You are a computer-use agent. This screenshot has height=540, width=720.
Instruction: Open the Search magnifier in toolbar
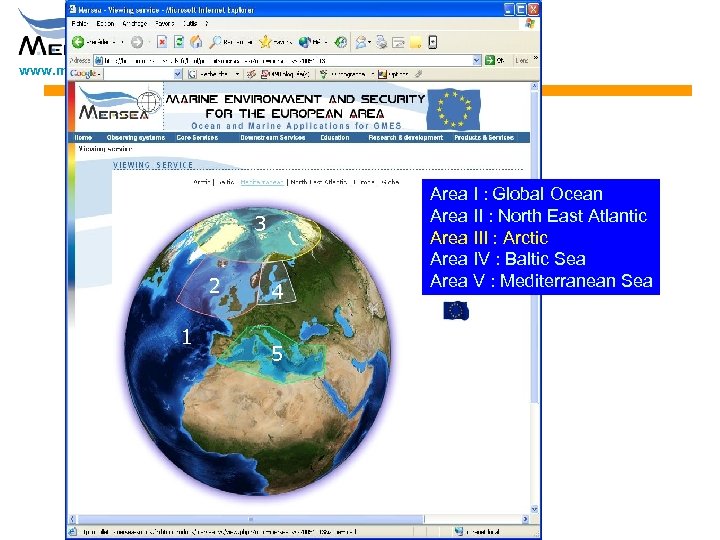[x=214, y=42]
